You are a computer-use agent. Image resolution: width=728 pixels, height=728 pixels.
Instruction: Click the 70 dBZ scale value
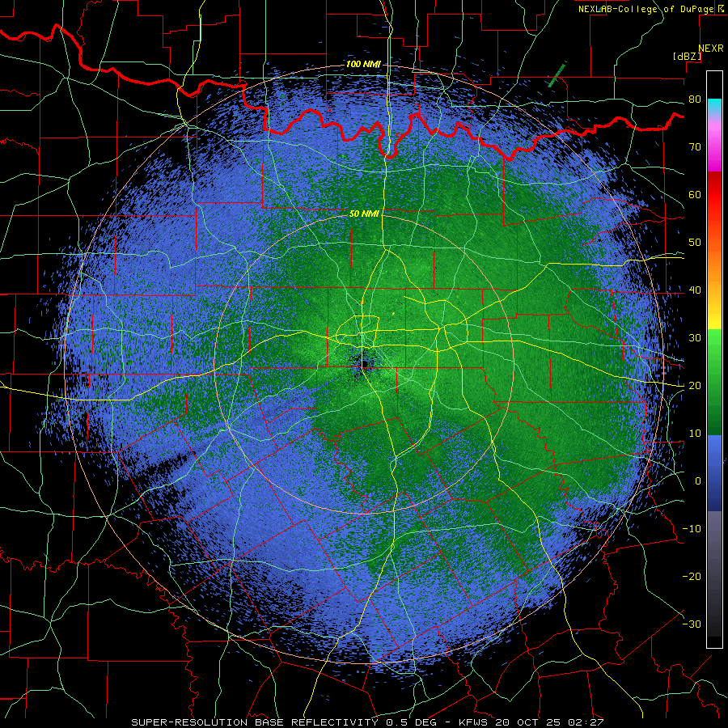695,147
